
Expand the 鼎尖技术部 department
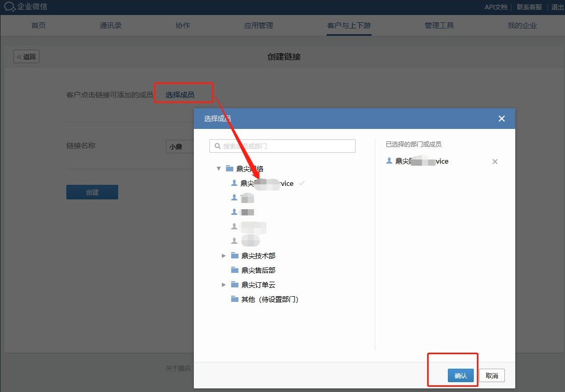[223, 256]
